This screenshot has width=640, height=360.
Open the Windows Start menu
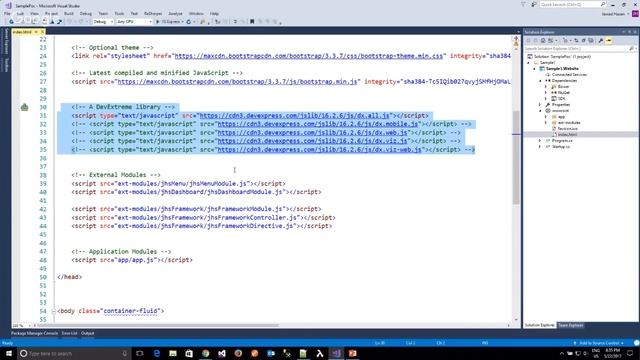tap(8, 353)
